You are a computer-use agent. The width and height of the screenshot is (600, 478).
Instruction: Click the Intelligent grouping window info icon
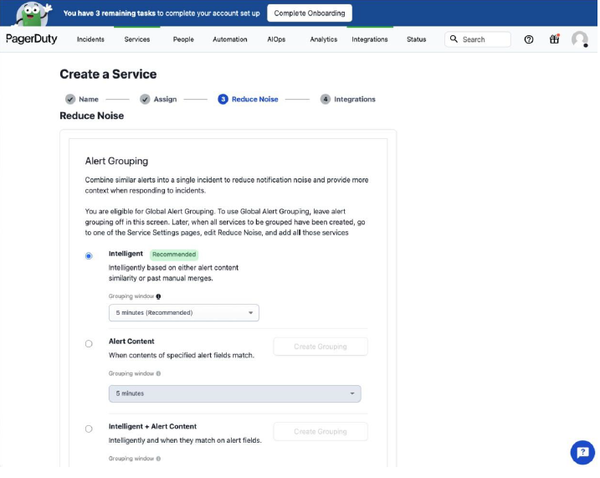(x=159, y=297)
